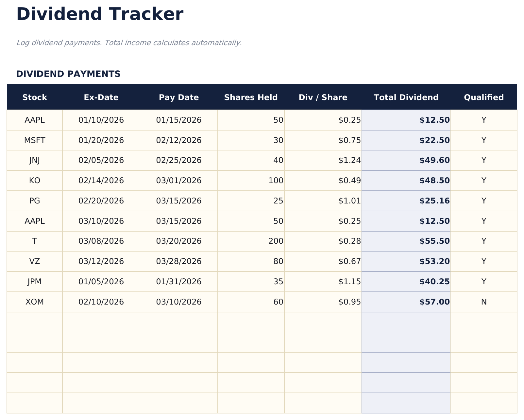524x420 pixels.
Task: Click the DIVIDEND PAYMENTS section heading
Action: [x=68, y=74]
